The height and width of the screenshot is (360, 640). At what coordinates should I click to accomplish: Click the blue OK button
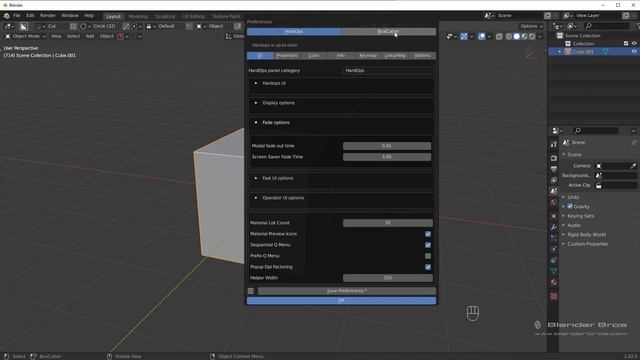point(341,301)
